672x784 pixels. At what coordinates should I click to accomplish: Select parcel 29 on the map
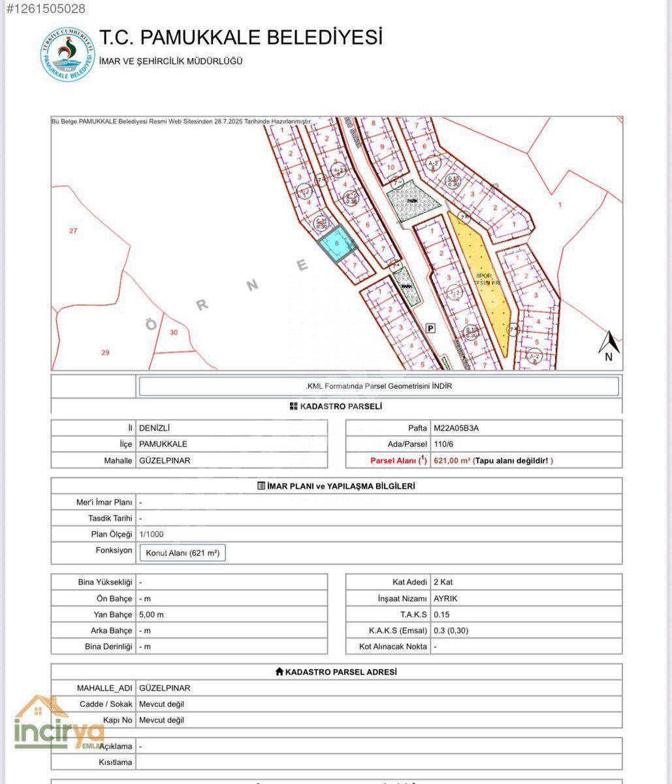click(105, 352)
